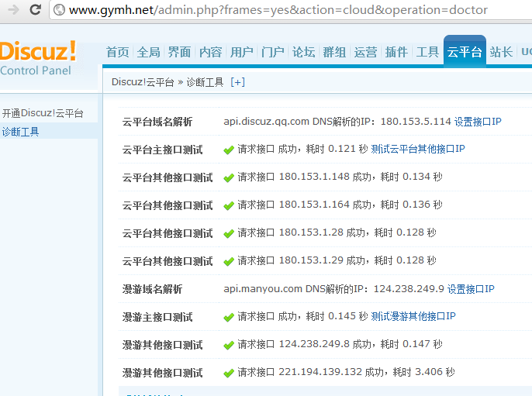Click green check beside 180.153.1.148
This screenshot has height=396, width=532.
pyautogui.click(x=229, y=177)
